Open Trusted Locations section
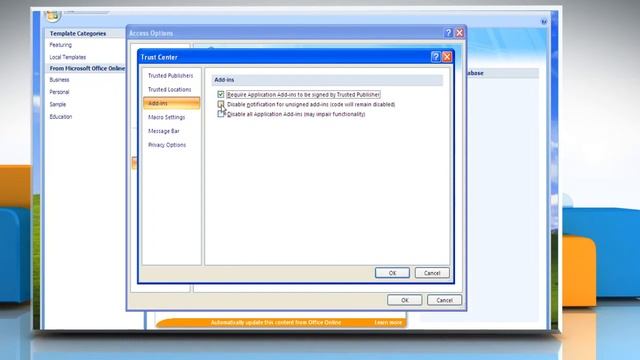Viewport: 640px width, 360px height. click(170, 89)
